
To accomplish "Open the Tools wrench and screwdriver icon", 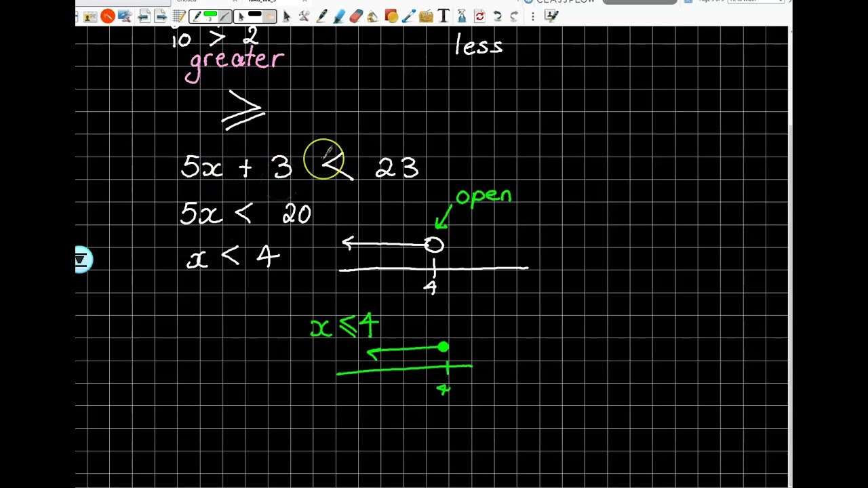I will pos(304,16).
